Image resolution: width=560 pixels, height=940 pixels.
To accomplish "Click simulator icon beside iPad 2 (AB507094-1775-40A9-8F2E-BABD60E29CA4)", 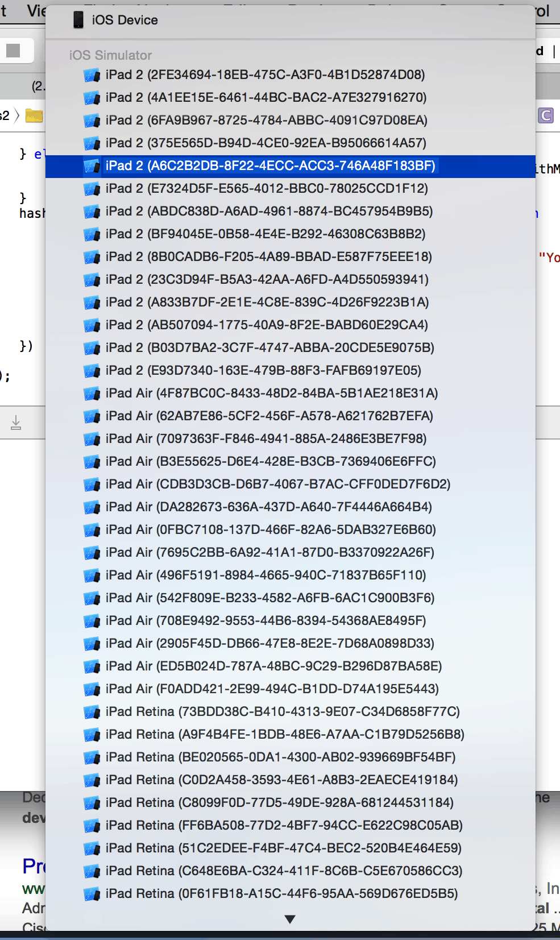I will (x=92, y=325).
